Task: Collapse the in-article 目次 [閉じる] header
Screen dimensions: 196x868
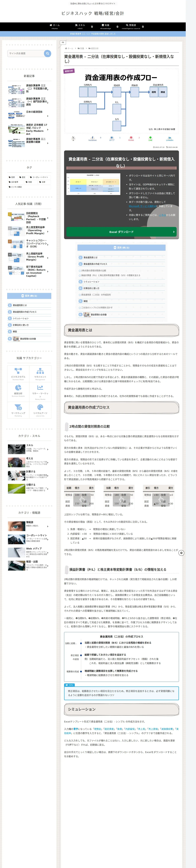Action: 121,248
